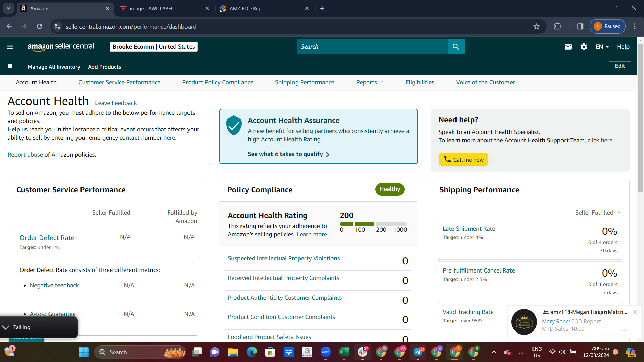Go back to the previous page

pyautogui.click(x=9, y=26)
